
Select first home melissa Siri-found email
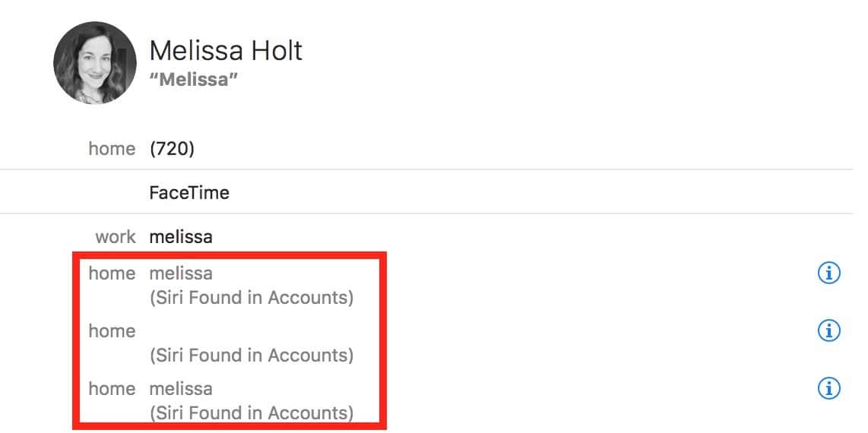[x=181, y=273]
